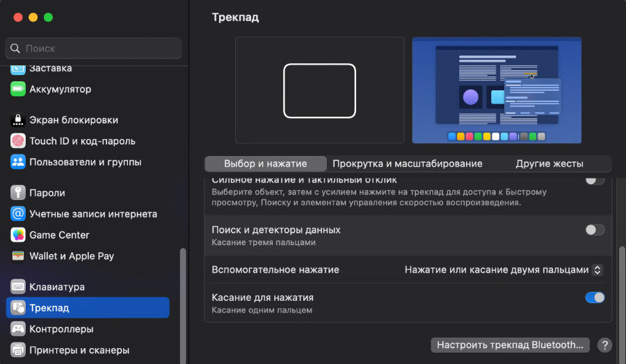Click Настроить трекпад Bluetooth button
Screen dimensions: 626x364
[x=510, y=345]
